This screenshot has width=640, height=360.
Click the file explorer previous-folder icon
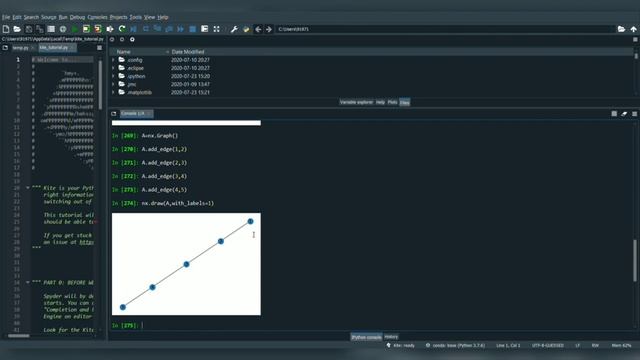pos(112,40)
